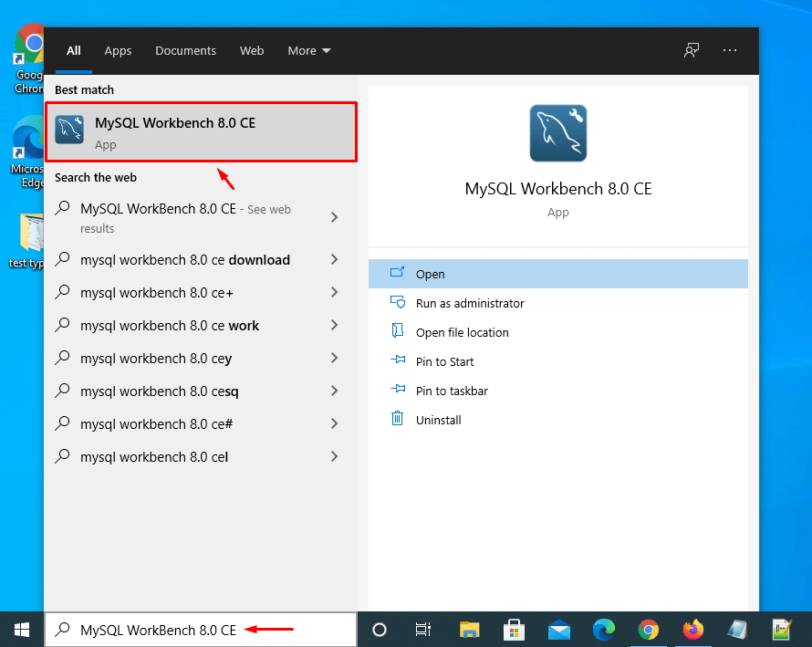Switch to the Apps search tab

tap(118, 51)
